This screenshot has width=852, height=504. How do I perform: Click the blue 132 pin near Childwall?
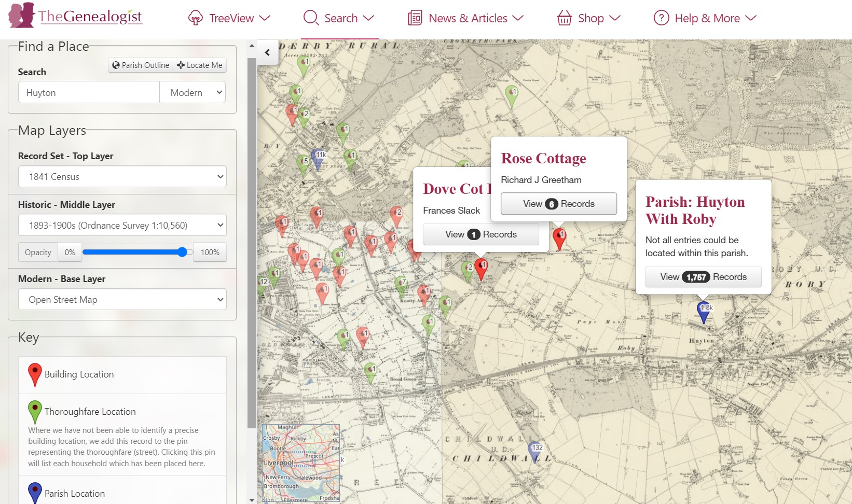point(535,449)
